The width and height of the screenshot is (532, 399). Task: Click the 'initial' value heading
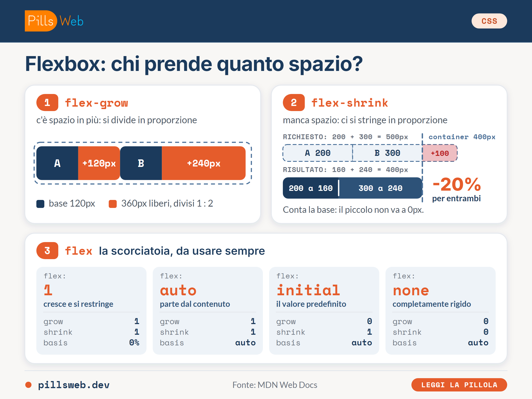308,290
